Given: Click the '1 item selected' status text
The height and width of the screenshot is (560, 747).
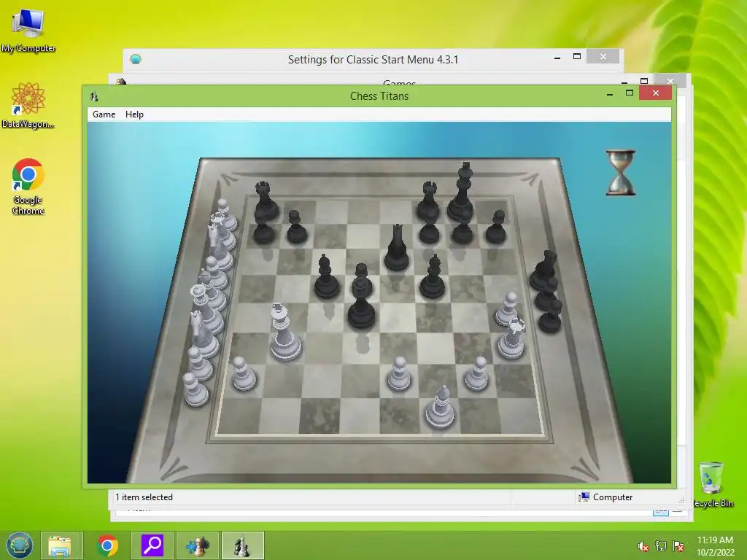Looking at the screenshot, I should pyautogui.click(x=144, y=497).
